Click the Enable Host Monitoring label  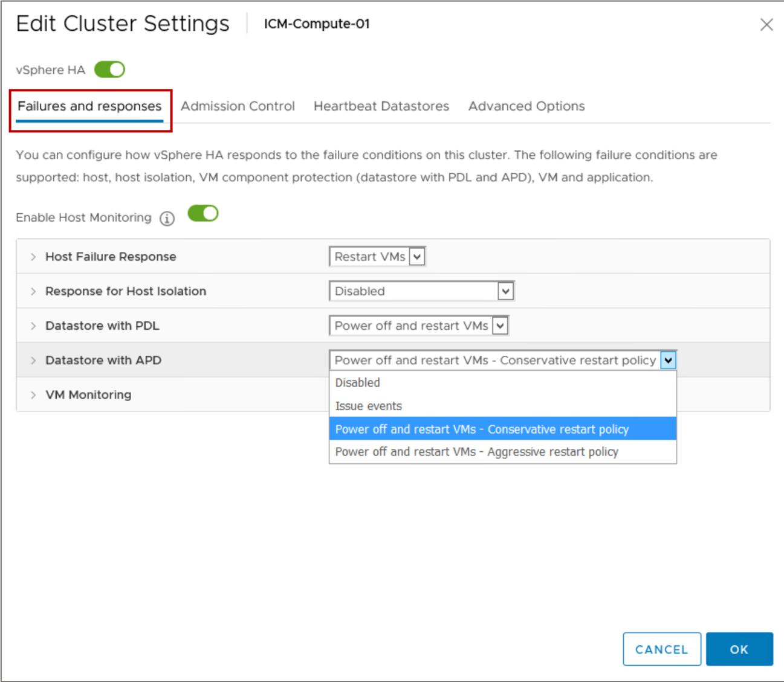[83, 217]
